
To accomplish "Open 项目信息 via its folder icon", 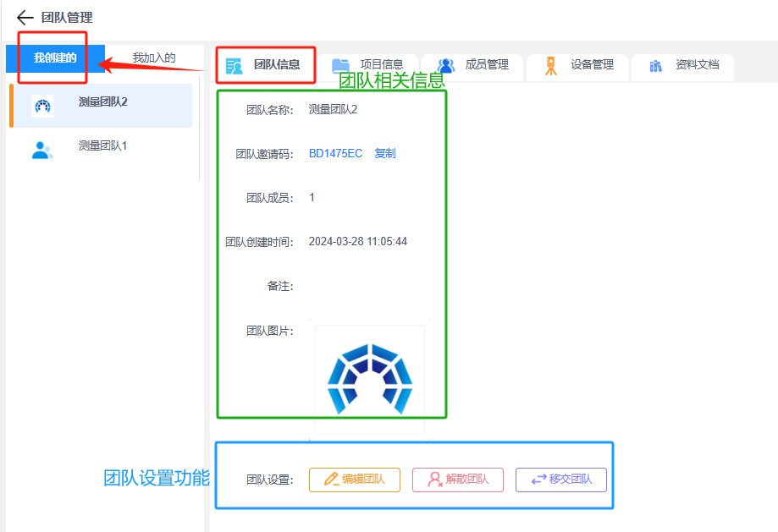I will (x=340, y=65).
